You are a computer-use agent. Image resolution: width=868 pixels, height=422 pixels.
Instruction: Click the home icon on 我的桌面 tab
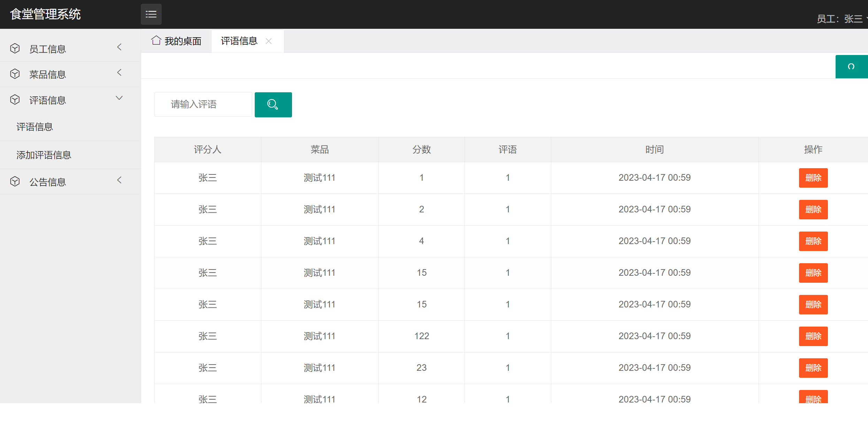tap(156, 41)
